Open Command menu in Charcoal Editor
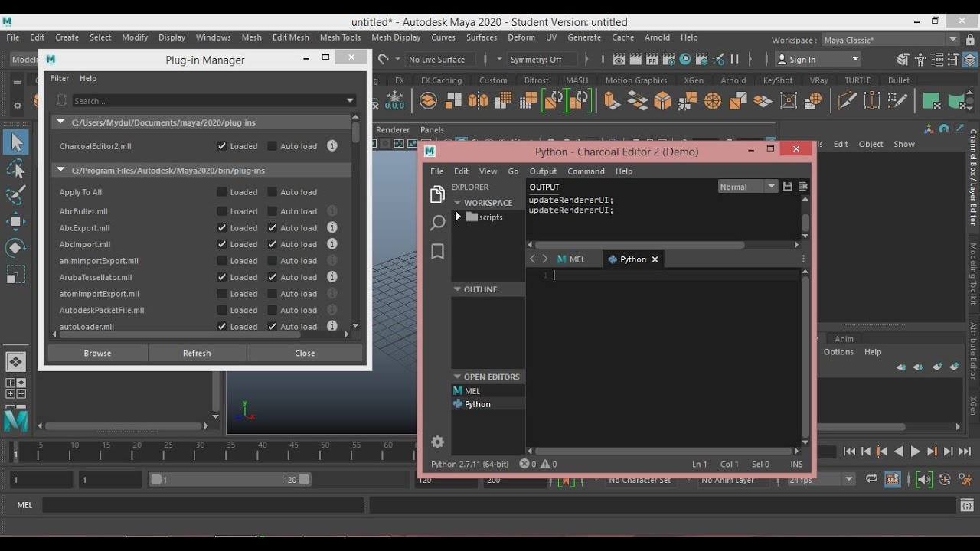Screen dimensions: 980x551 pos(586,171)
